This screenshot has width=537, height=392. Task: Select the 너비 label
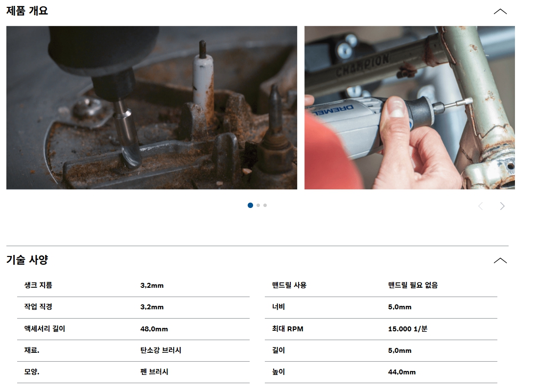point(279,307)
